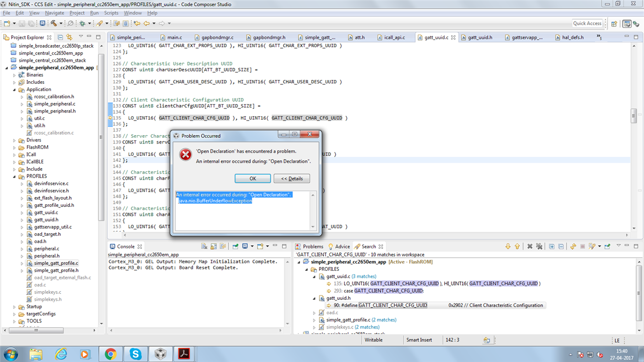Viewport: 644px width, 362px height.
Task: Show hidden editor tabs list
Action: coord(599,38)
